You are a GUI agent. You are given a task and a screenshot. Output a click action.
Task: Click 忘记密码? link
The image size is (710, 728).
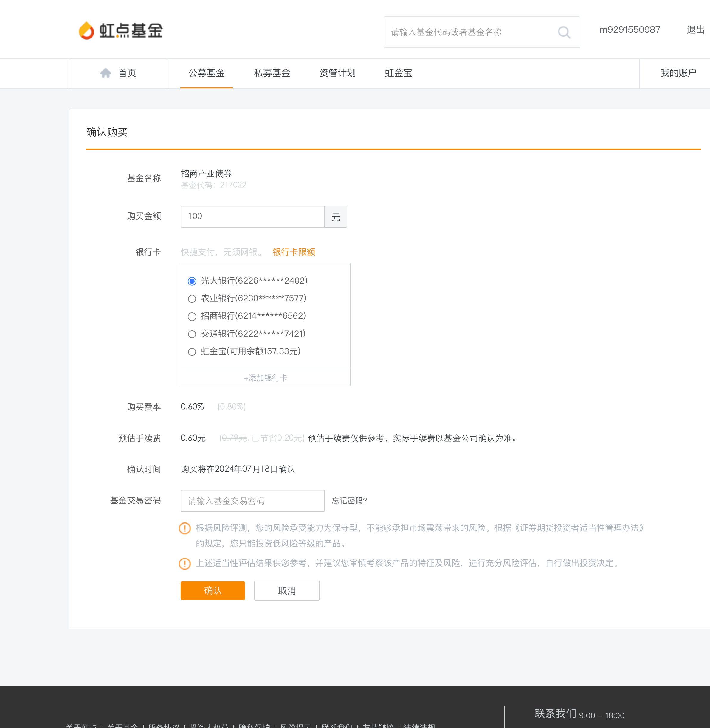(349, 501)
